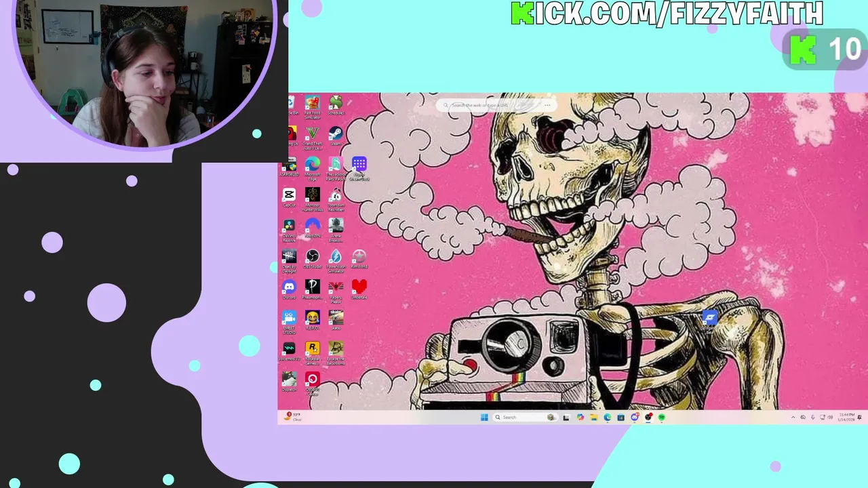
Task: Click the web search bar atop the desktop
Action: coord(496,105)
